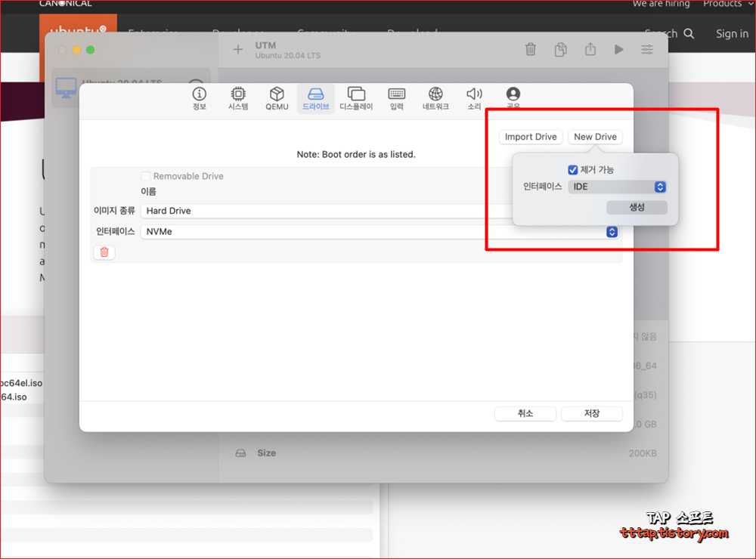This screenshot has height=559, width=756.
Task: Open the 네트워크 settings tab
Action: tap(435, 99)
